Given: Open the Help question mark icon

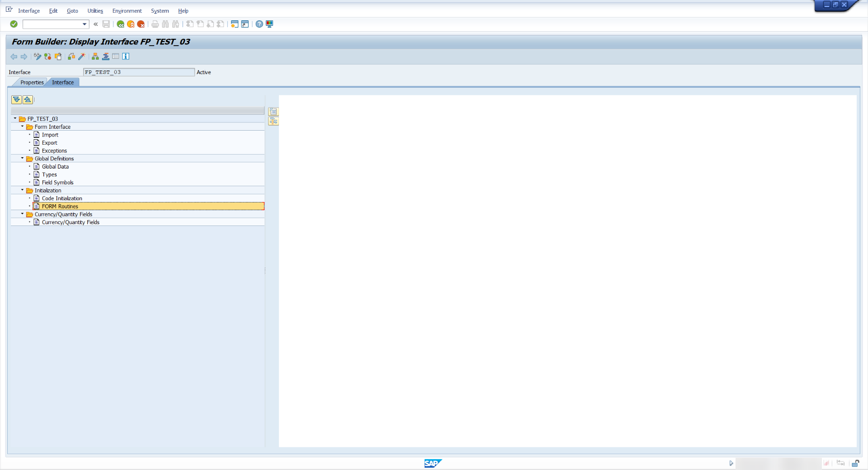Looking at the screenshot, I should 259,24.
